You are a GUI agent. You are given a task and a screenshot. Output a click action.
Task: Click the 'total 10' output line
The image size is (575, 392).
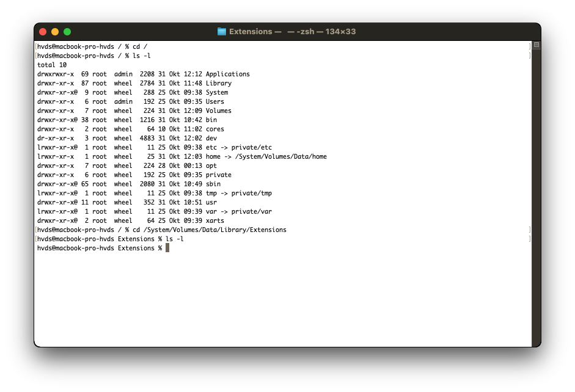[x=52, y=65]
